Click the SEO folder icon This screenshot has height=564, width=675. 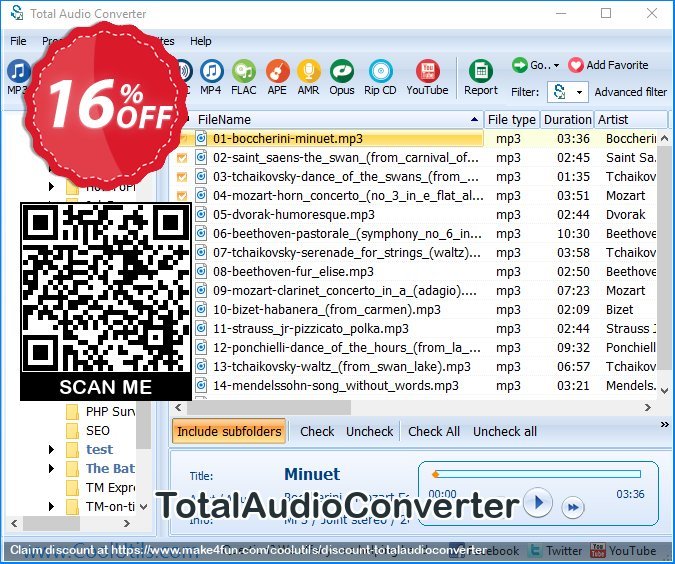(x=73, y=431)
